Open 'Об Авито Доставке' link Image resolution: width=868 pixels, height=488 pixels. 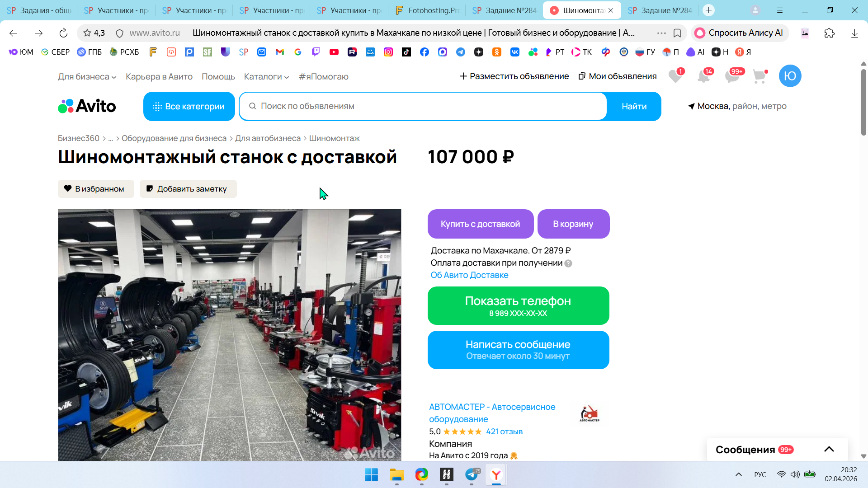(469, 275)
